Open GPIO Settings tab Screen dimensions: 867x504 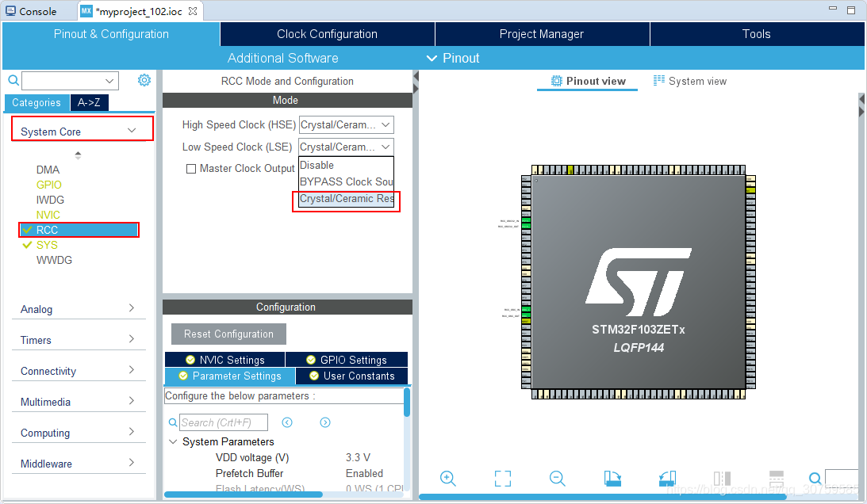tap(347, 360)
